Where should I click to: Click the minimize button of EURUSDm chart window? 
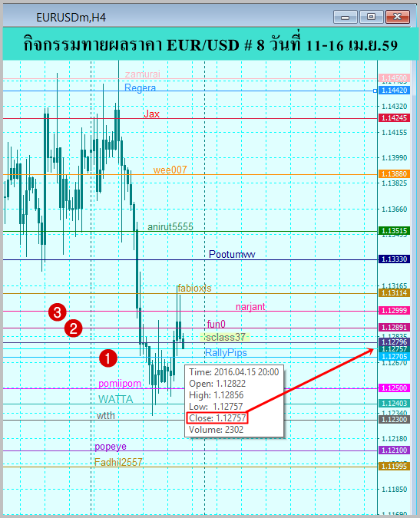(346, 17)
